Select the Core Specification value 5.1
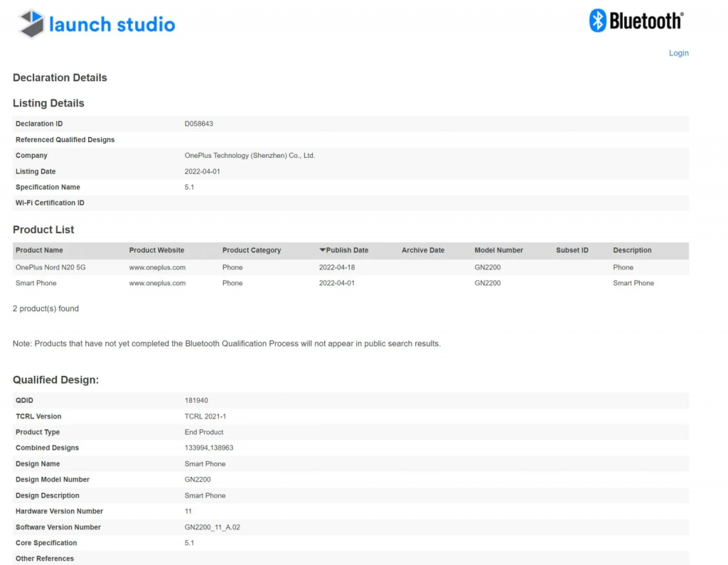This screenshot has width=728, height=565. [x=189, y=543]
